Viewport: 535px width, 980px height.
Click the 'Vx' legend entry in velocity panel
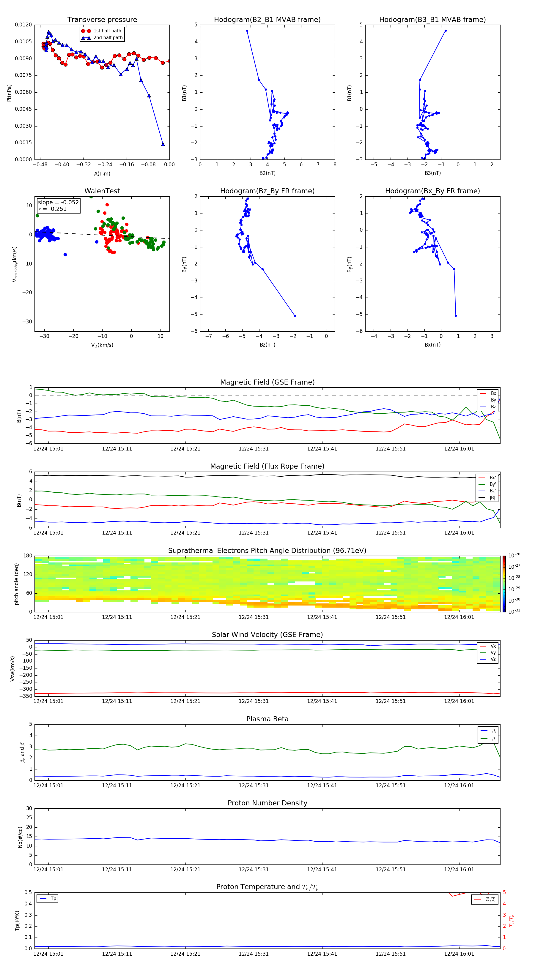[x=488, y=647]
